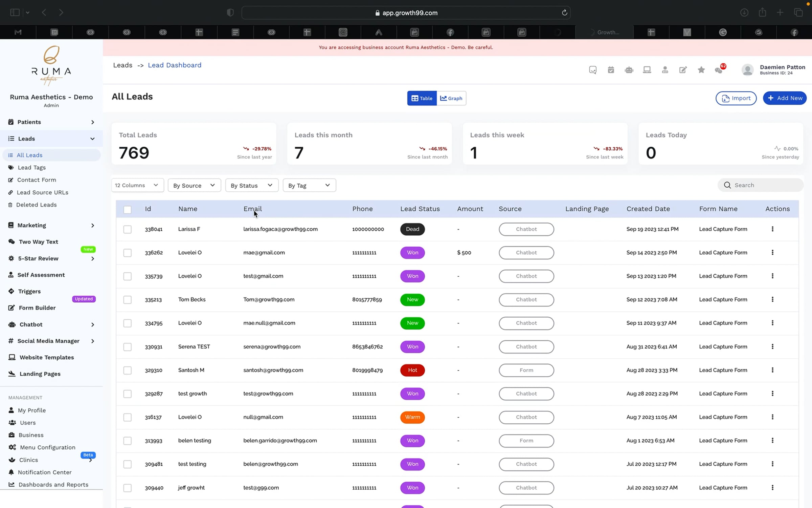Open Lead Tags in sidebar
Screen dimensions: 812x508
click(31, 168)
